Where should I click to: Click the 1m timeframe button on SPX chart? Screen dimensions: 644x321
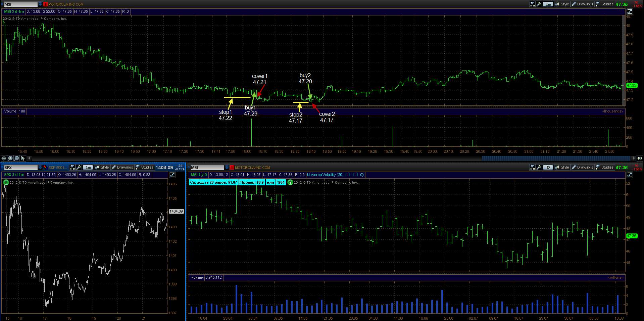pyautogui.click(x=88, y=167)
